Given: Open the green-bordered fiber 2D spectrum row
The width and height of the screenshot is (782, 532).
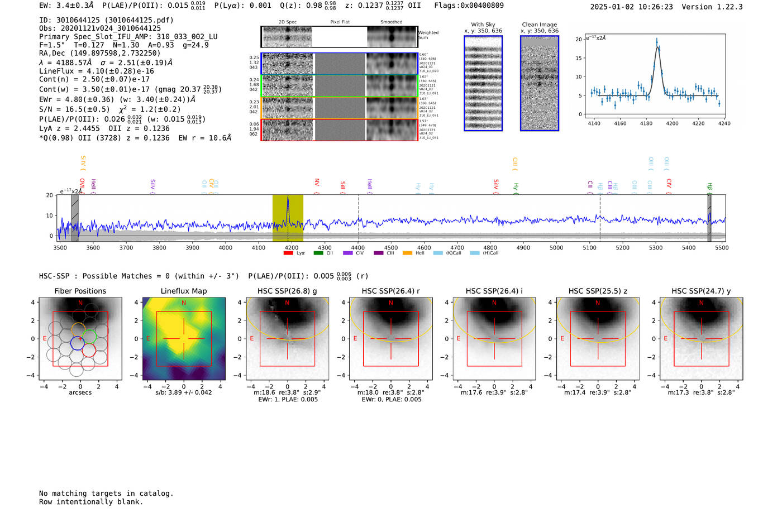Looking at the screenshot, I should point(340,86).
